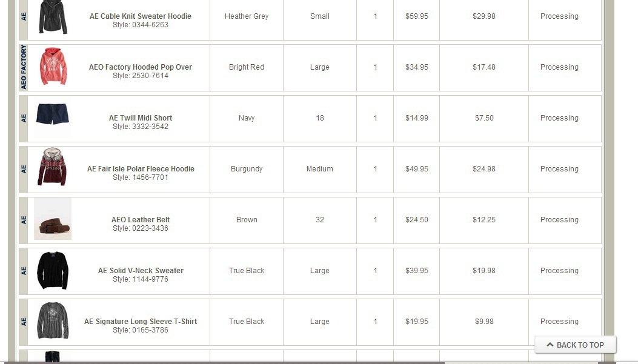638x364 pixels.
Task: Click the AEO FACTORY brand label
Action: [x=24, y=67]
